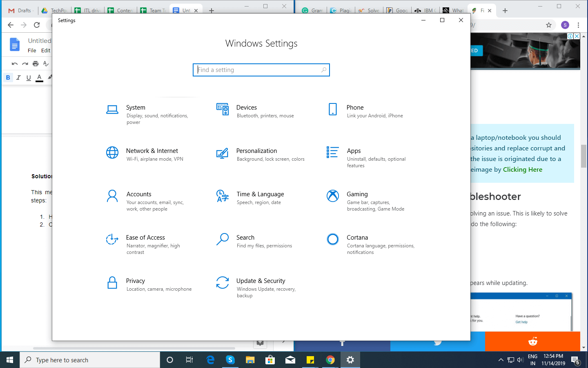The image size is (588, 368).
Task: Toggle bold formatting in Google Docs
Action: [x=8, y=77]
